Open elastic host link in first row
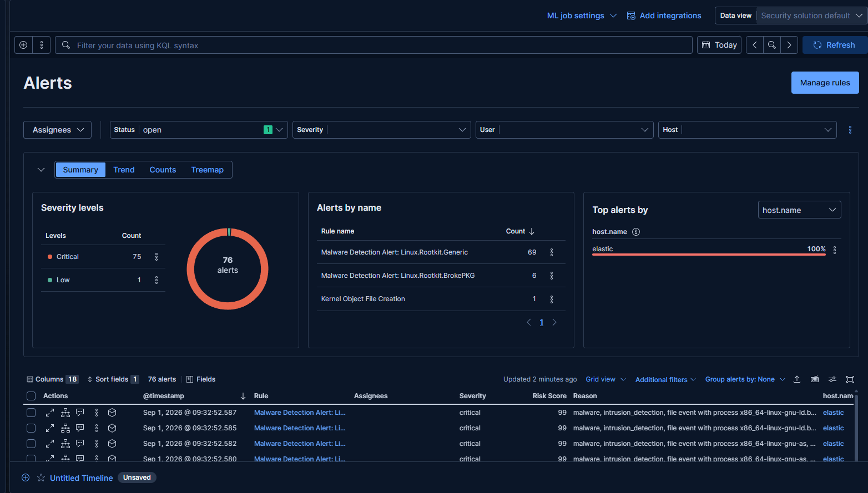This screenshot has width=868, height=493. pyautogui.click(x=833, y=413)
